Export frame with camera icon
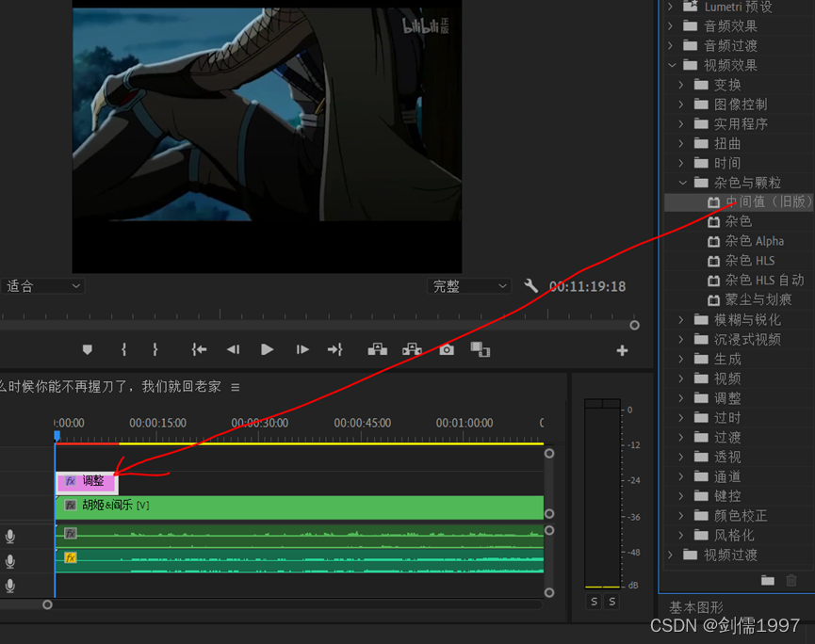The image size is (815, 644). tap(447, 349)
